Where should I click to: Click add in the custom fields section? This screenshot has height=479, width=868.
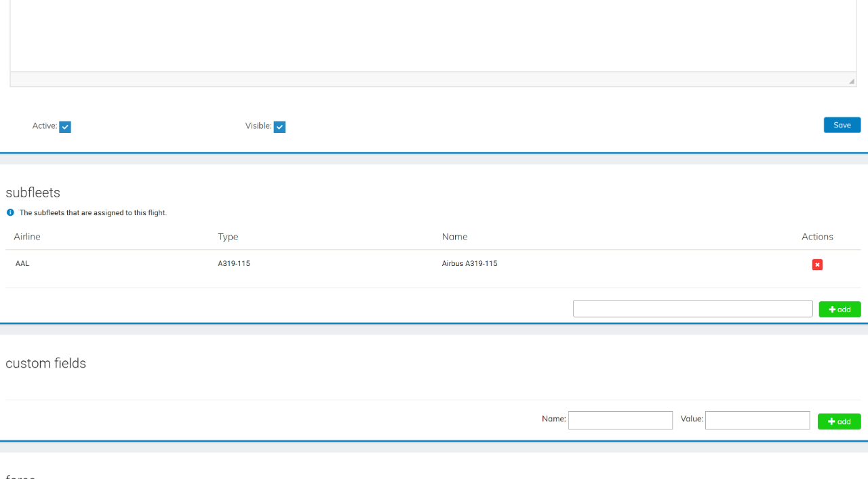pyautogui.click(x=839, y=421)
